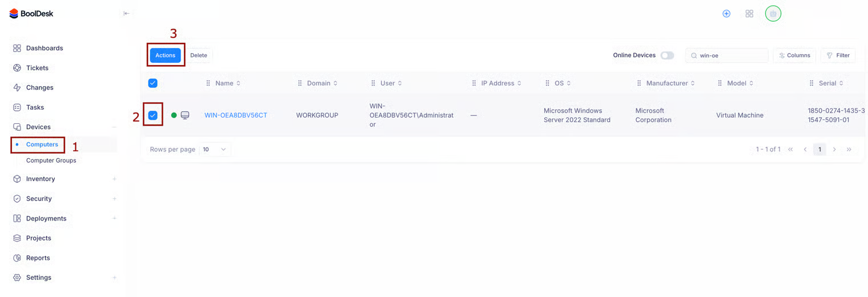Click the blue Actions button
Image resolution: width=868 pixels, height=297 pixels.
[165, 55]
